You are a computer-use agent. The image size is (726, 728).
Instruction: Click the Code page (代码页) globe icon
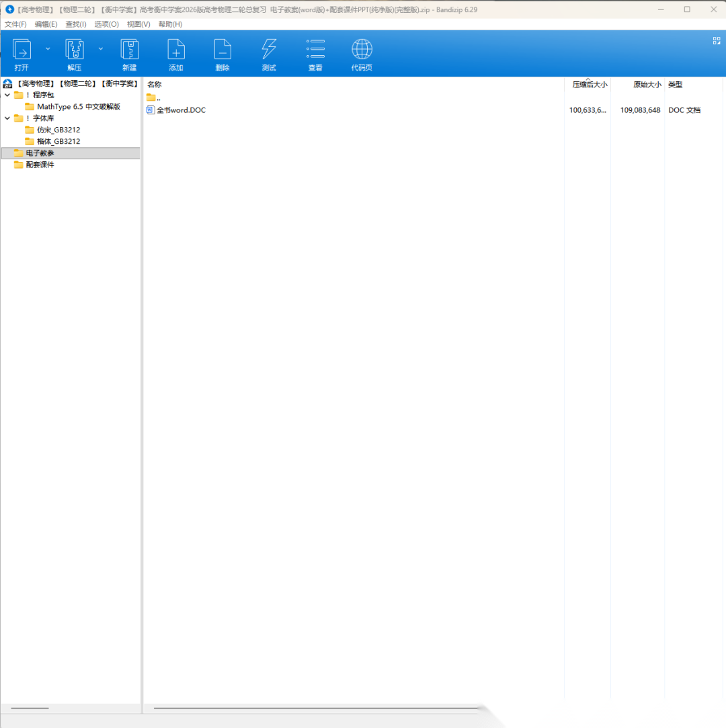[362, 50]
